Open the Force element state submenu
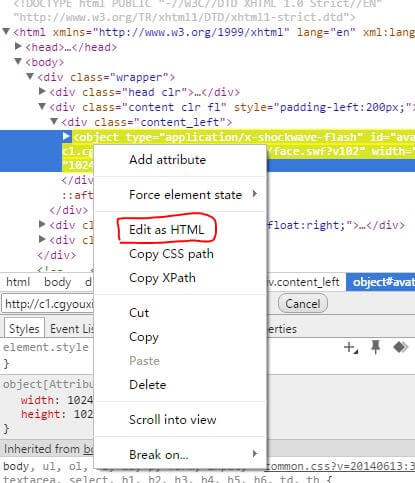The image size is (415, 483). pos(180,194)
